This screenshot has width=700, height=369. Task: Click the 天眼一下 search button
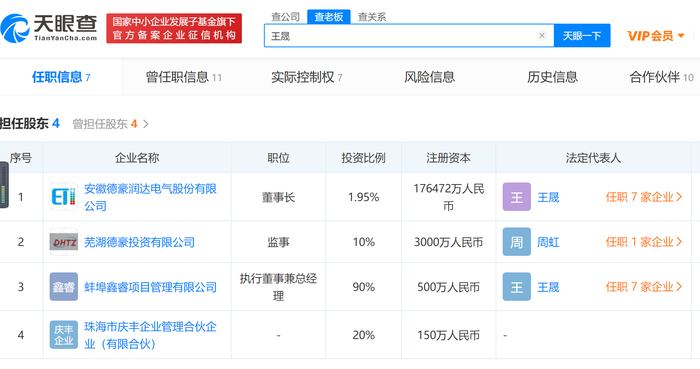coord(582,36)
